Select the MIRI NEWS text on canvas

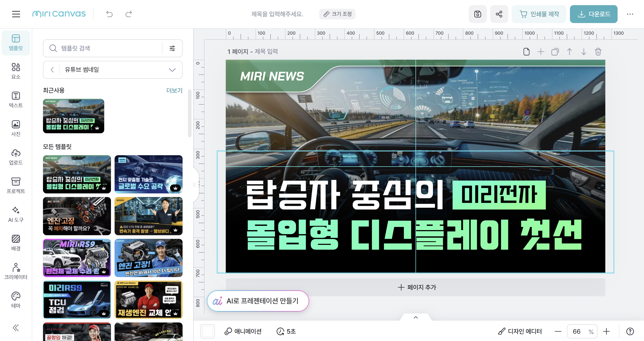[272, 76]
